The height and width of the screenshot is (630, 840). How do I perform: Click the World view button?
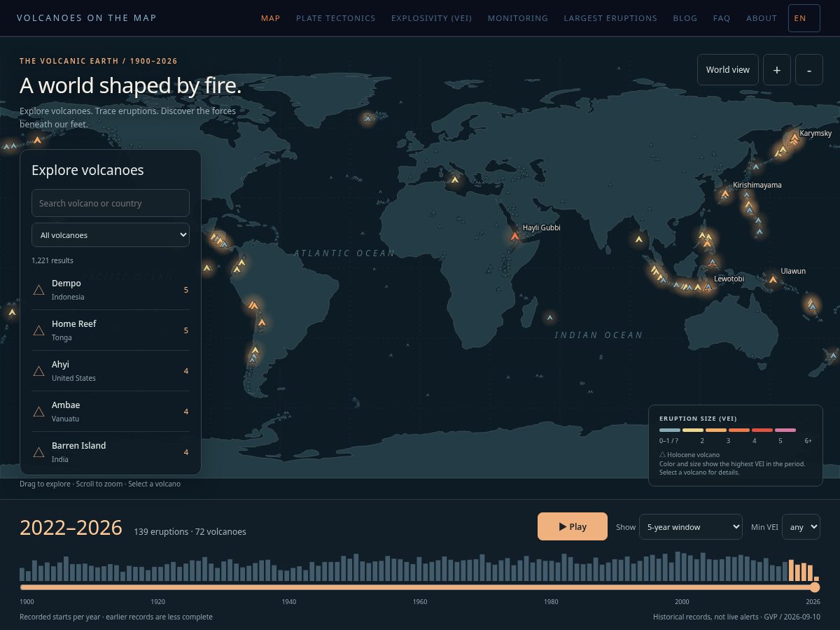tap(727, 70)
